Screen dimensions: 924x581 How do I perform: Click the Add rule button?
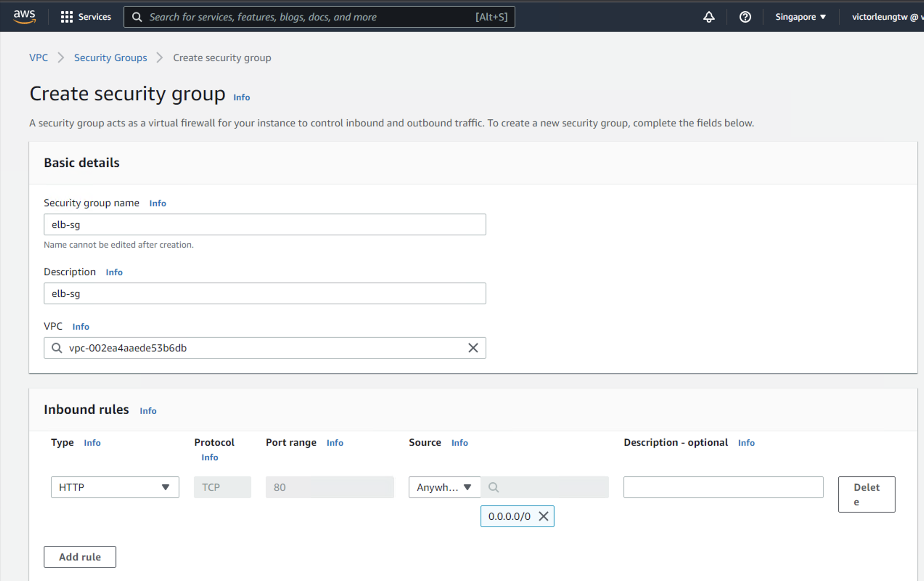point(80,557)
